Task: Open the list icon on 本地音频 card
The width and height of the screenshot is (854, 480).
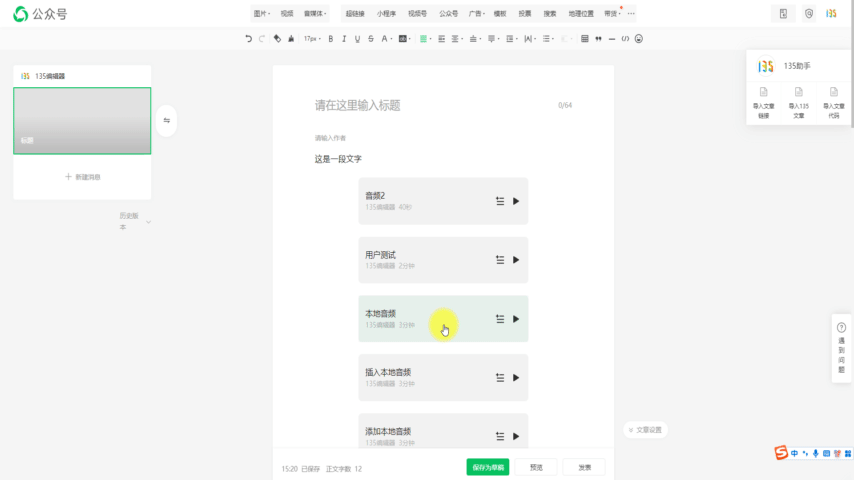Action: [500, 319]
